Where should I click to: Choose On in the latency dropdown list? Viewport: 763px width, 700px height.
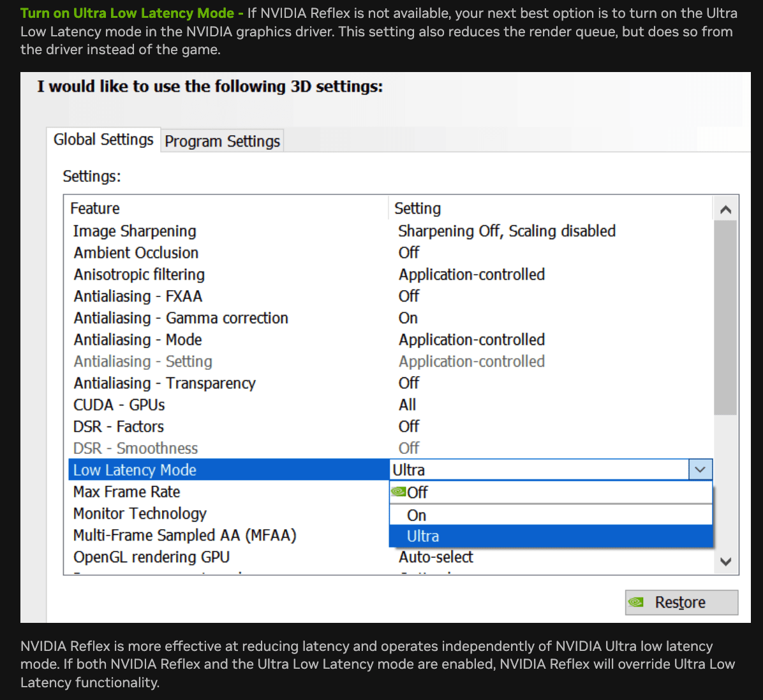pyautogui.click(x=417, y=515)
